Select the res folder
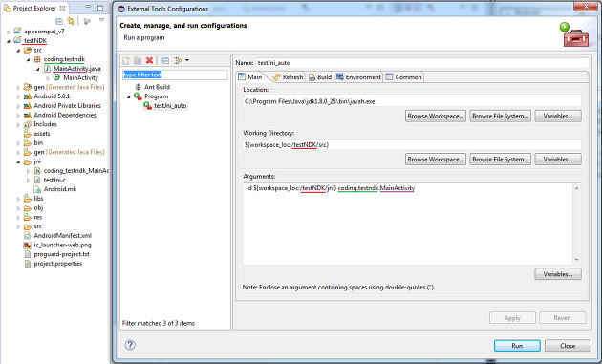602x364 pixels. click(37, 217)
